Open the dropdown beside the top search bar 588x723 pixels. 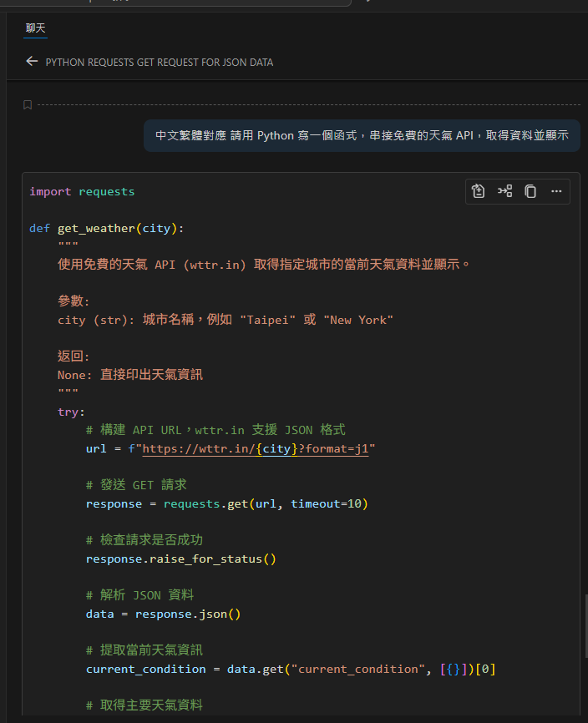pos(367,3)
